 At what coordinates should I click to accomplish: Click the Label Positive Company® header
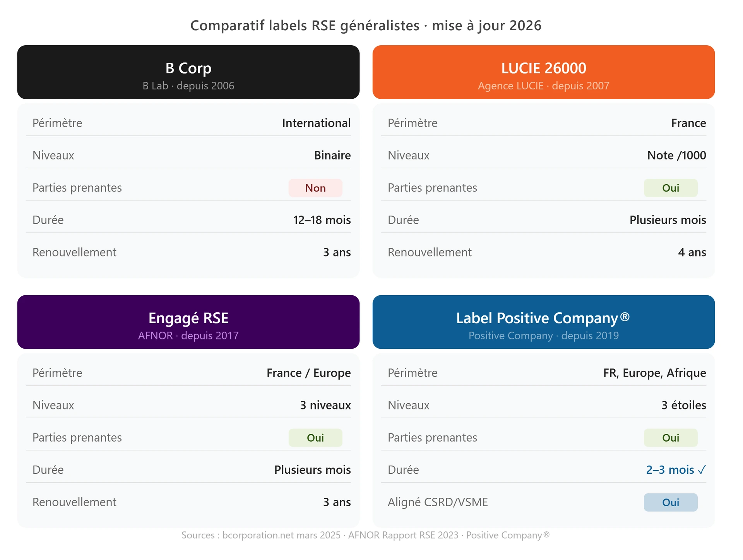pyautogui.click(x=544, y=322)
